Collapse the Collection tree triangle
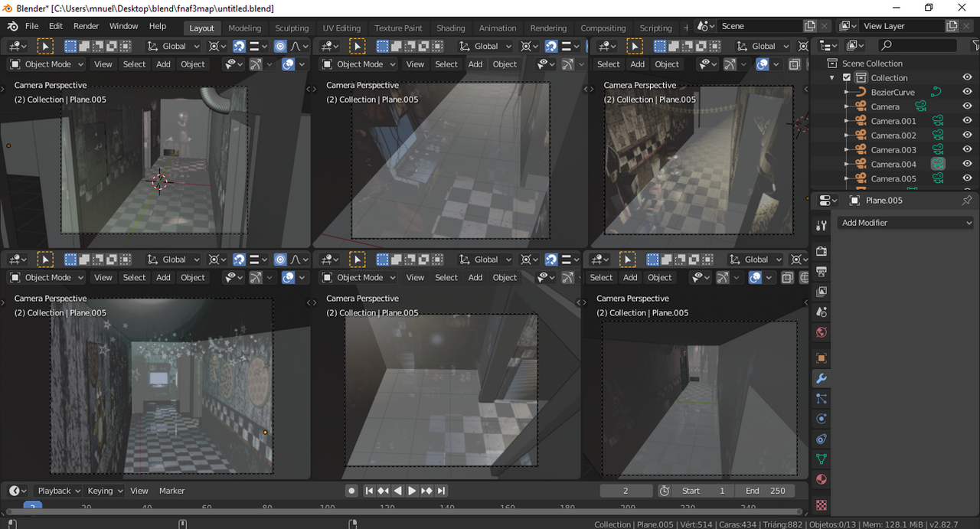The height and width of the screenshot is (529, 980). tap(832, 77)
